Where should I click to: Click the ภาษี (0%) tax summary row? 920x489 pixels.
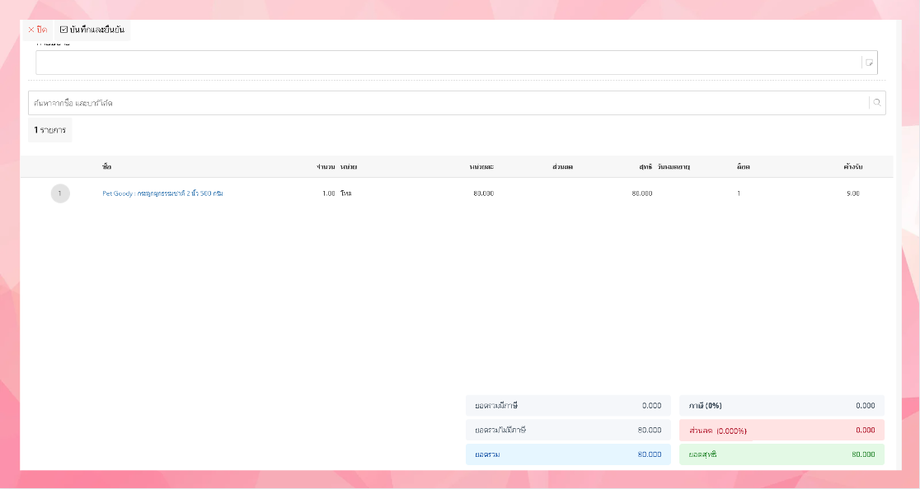782,406
